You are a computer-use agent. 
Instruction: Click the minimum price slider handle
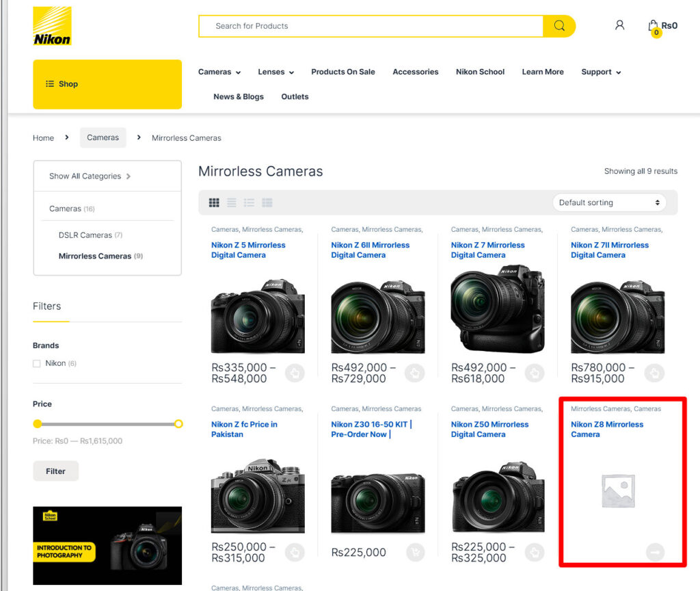(x=38, y=424)
